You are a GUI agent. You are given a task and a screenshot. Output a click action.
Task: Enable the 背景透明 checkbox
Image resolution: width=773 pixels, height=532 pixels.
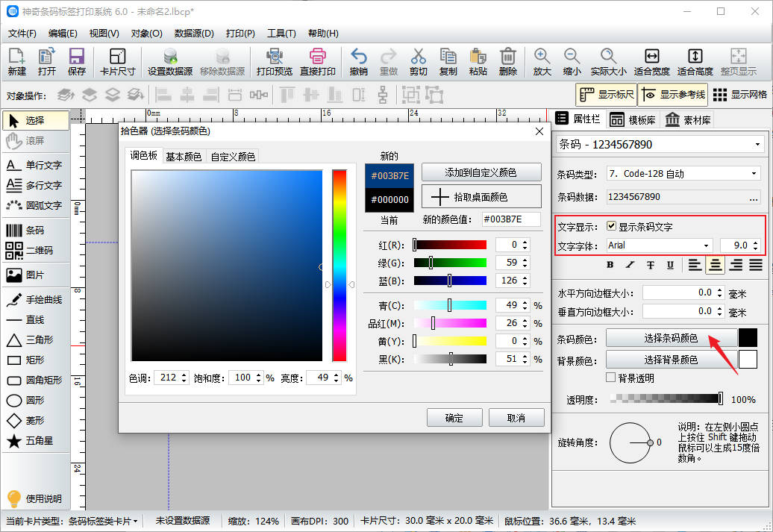point(611,378)
